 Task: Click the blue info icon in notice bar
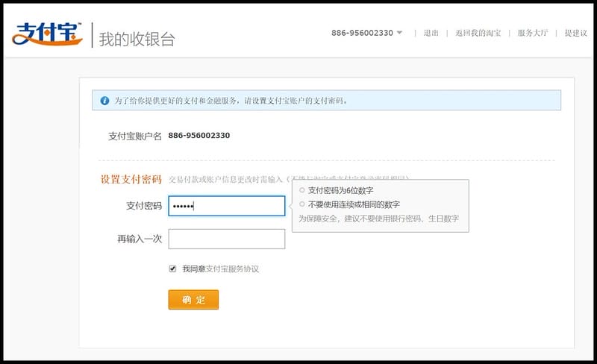(x=104, y=101)
